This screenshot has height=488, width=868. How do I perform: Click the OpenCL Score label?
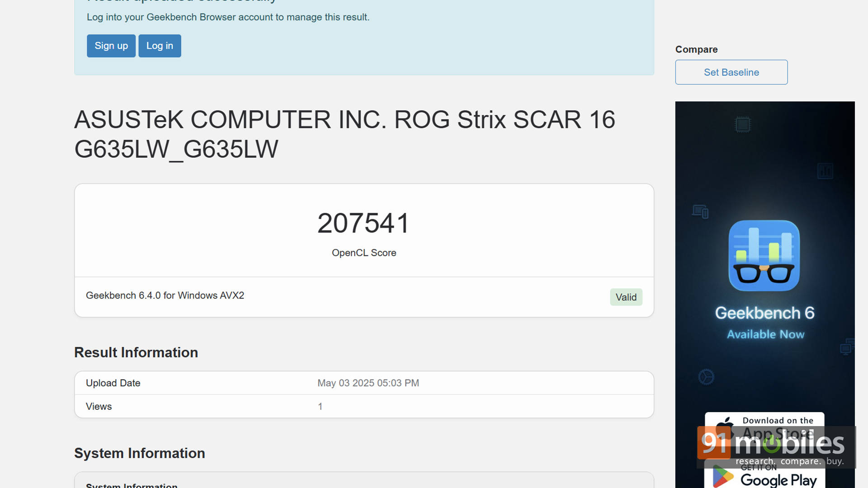point(364,253)
